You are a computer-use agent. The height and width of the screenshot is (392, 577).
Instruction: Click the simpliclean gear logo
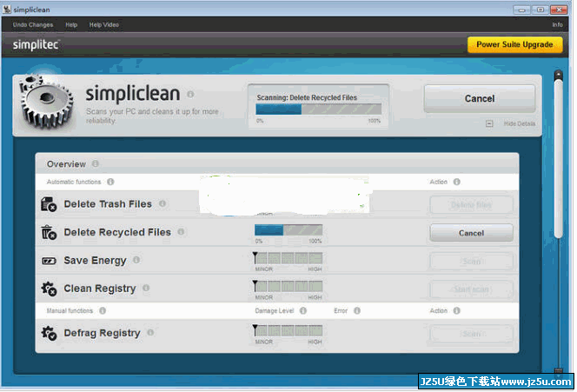(x=46, y=101)
